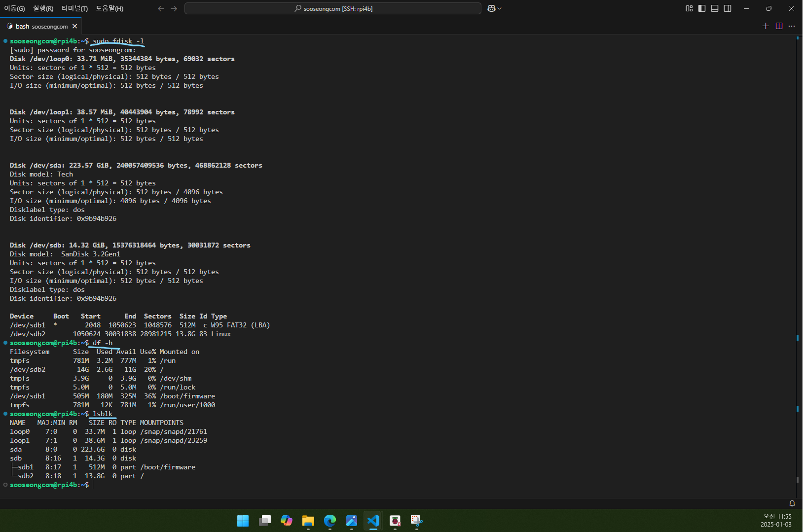Select the bash sooseongcom terminal tab
Image resolution: width=803 pixels, height=532 pixels.
point(41,26)
